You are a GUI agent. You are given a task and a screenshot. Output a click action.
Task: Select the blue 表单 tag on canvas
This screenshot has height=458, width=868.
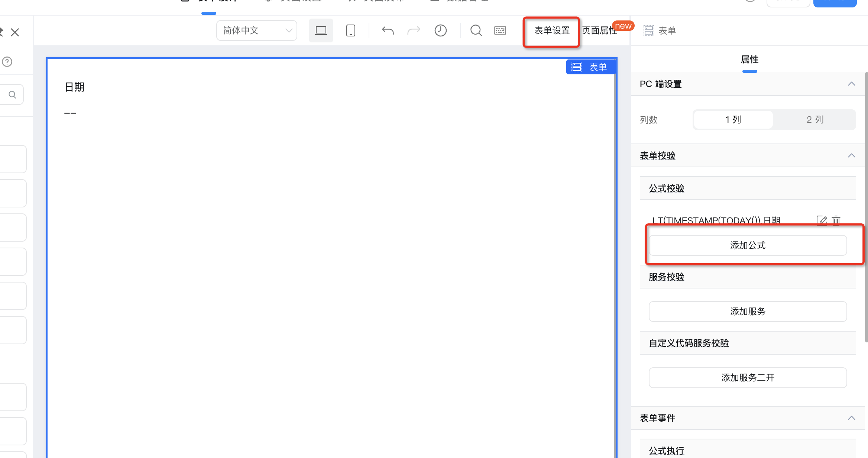pyautogui.click(x=590, y=67)
